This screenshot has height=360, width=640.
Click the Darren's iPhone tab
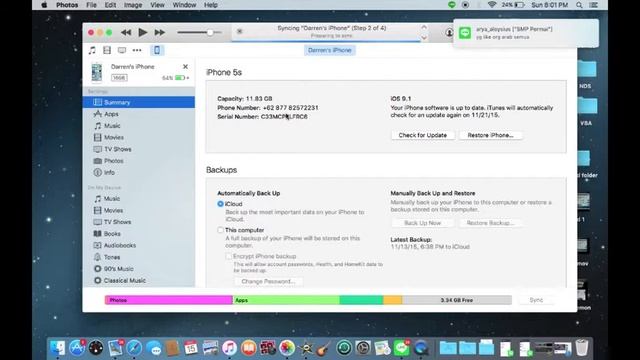pos(329,50)
